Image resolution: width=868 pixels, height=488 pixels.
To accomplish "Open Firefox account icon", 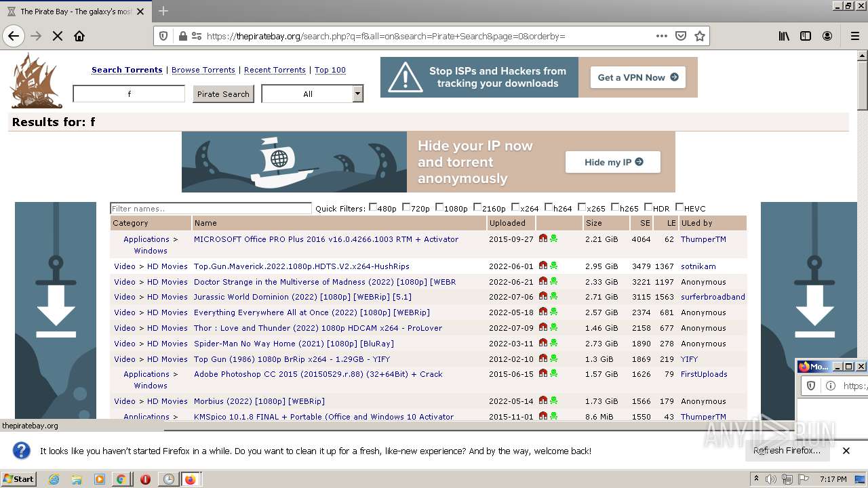I will coord(827,36).
